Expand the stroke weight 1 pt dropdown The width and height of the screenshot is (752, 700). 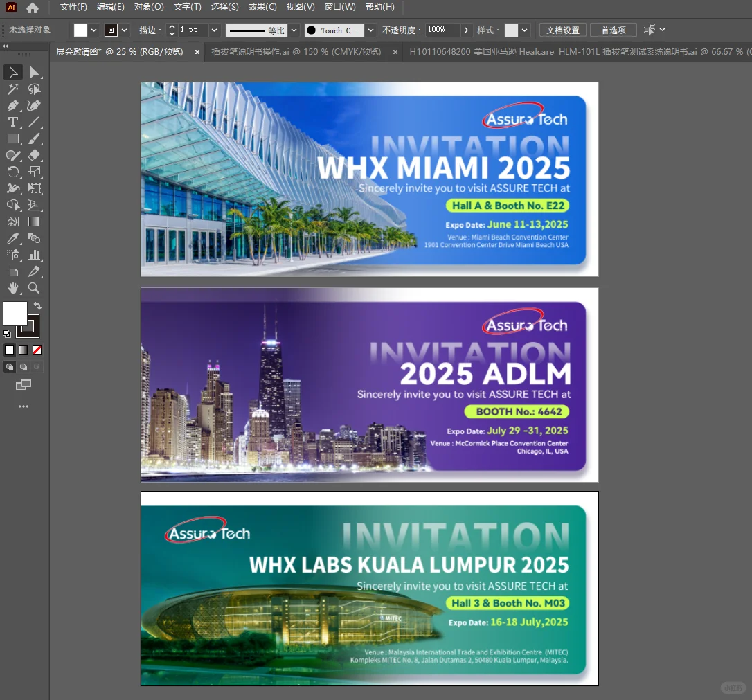pyautogui.click(x=215, y=30)
